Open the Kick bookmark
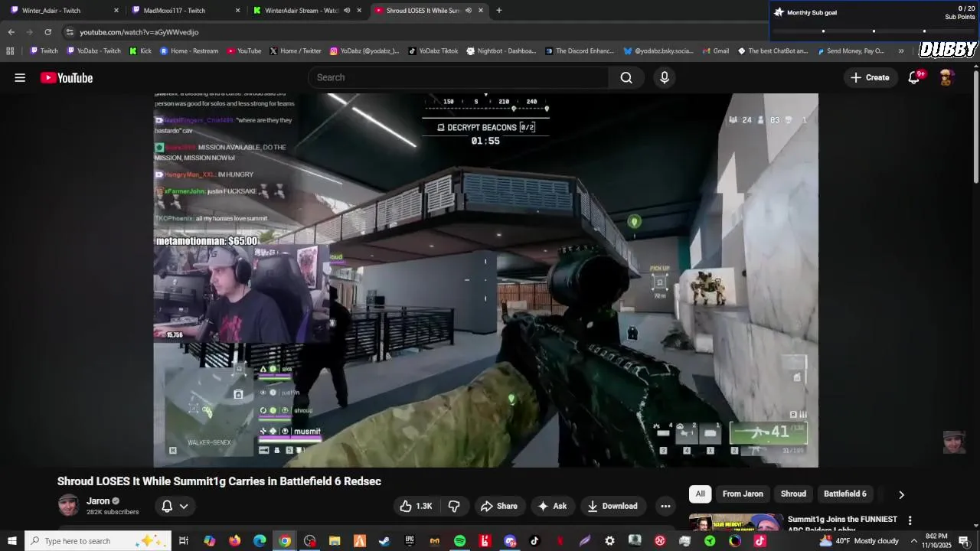The width and height of the screenshot is (980, 551). click(140, 51)
